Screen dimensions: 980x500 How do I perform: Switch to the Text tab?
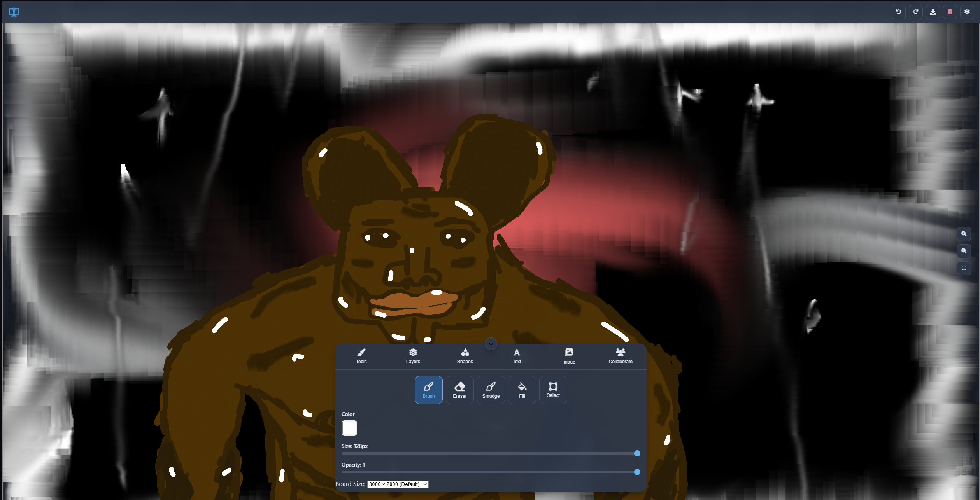[517, 356]
